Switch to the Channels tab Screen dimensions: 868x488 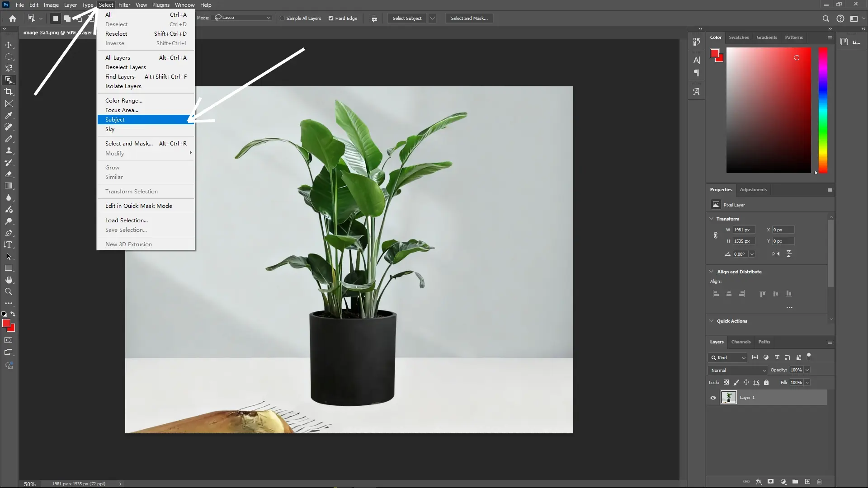pos(741,342)
